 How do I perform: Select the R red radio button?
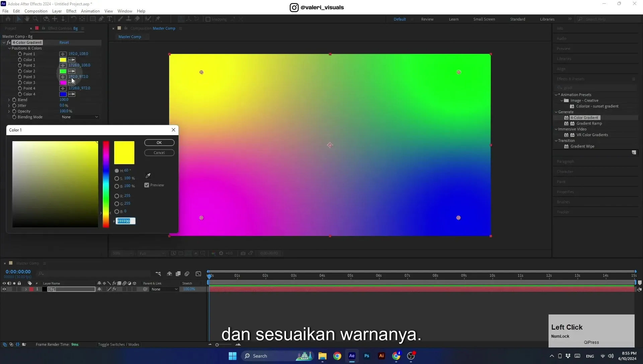117,196
